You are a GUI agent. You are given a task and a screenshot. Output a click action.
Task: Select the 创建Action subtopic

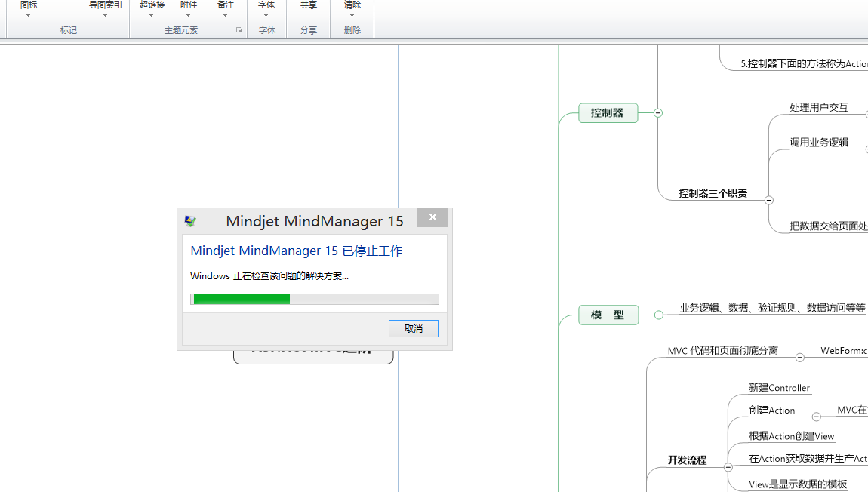[x=771, y=410]
